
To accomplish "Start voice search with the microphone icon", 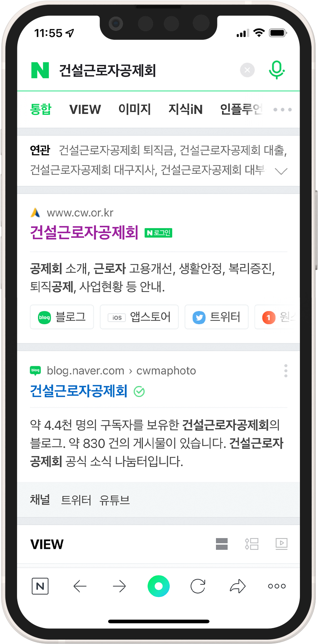I will 277,70.
